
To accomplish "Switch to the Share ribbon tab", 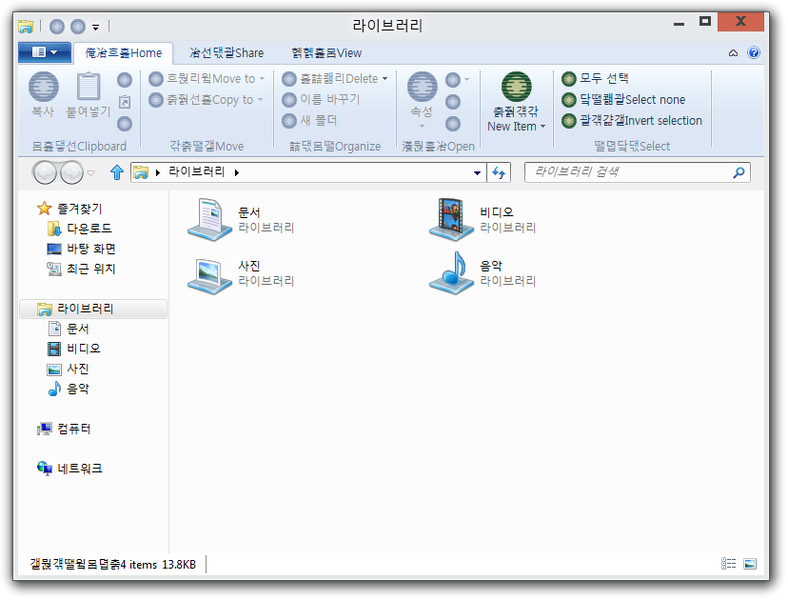I will tap(226, 53).
